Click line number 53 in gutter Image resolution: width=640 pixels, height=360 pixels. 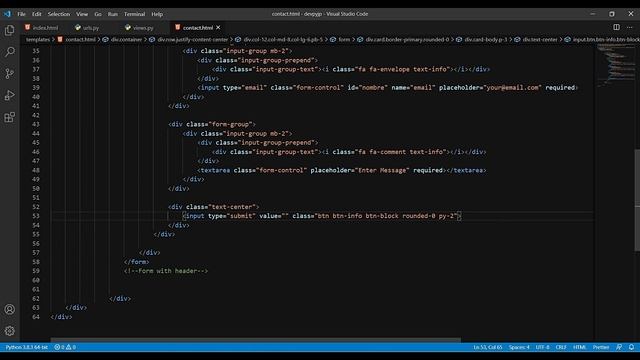[36, 216]
